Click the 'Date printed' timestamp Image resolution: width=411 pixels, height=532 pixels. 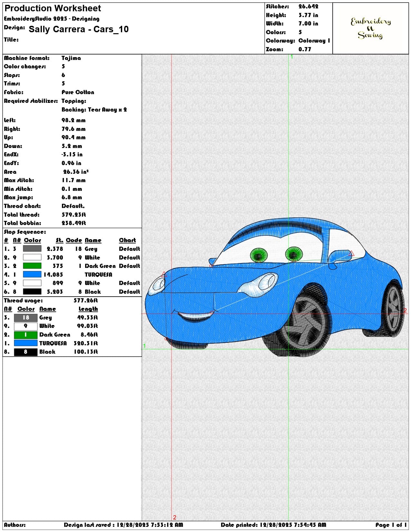click(273, 525)
